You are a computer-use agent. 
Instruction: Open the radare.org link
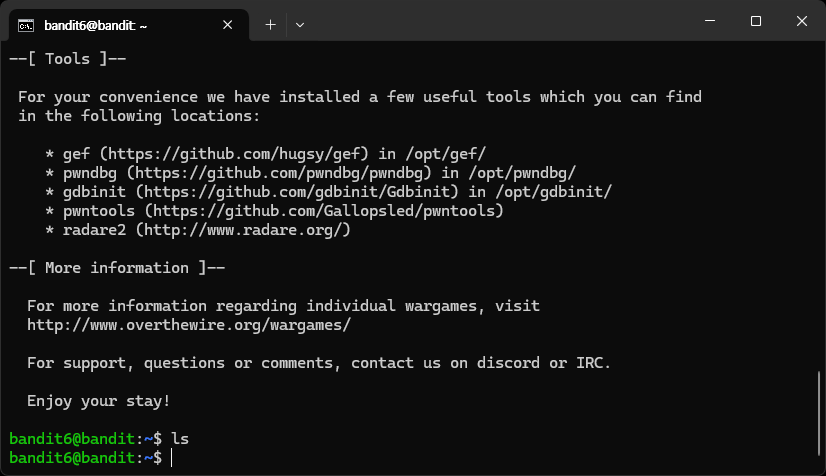(243, 230)
